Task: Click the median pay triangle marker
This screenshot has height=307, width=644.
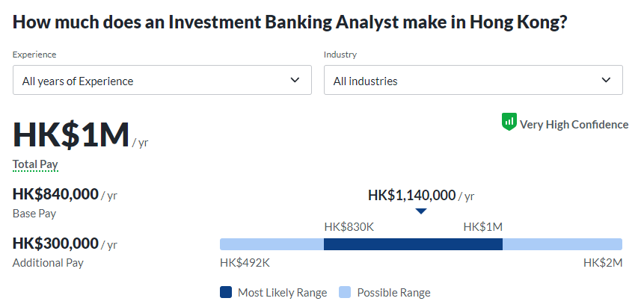Action: [421, 211]
